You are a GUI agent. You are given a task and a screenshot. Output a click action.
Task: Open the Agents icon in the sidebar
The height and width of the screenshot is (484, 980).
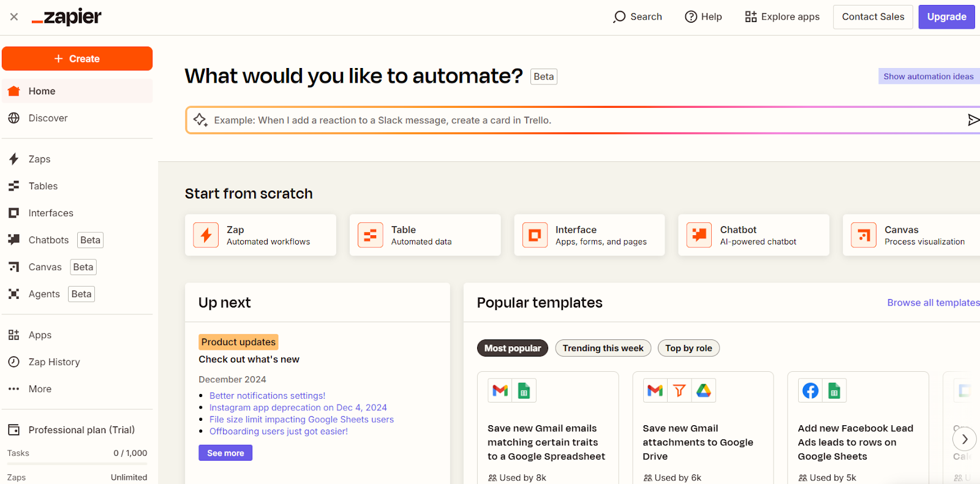[x=14, y=294]
